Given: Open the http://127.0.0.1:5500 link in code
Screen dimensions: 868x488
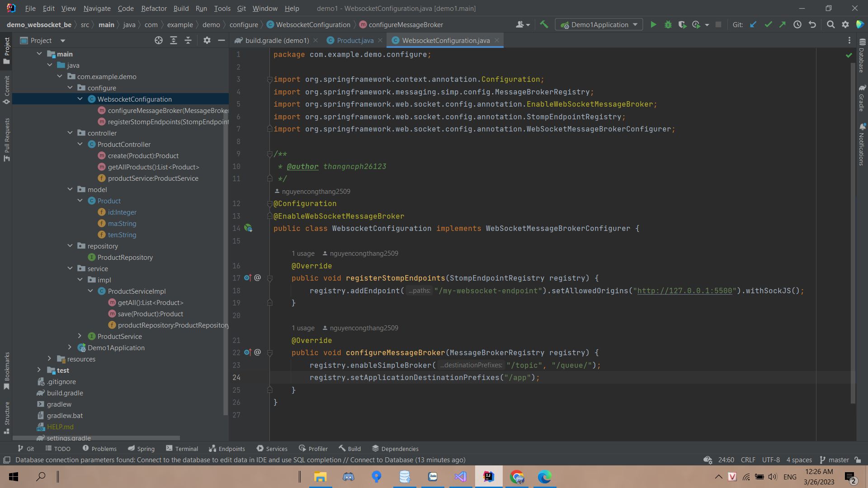Looking at the screenshot, I should coord(684,291).
